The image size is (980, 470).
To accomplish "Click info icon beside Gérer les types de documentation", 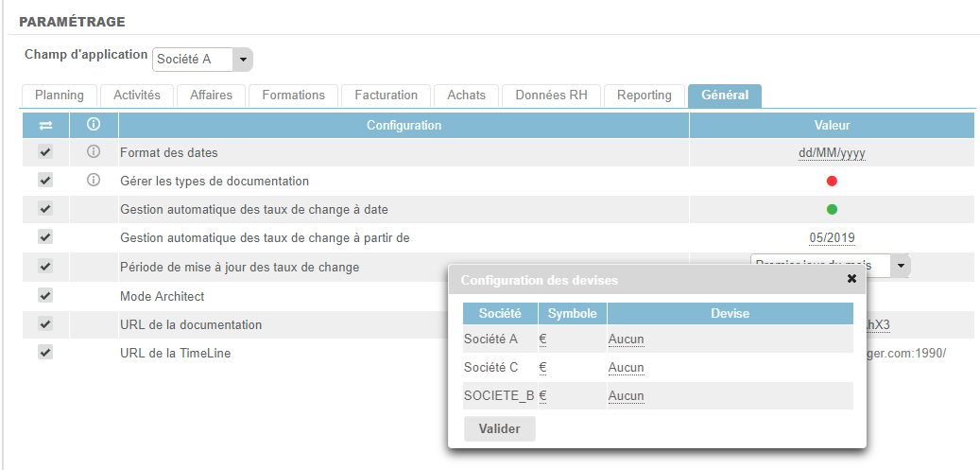I will pos(94,181).
